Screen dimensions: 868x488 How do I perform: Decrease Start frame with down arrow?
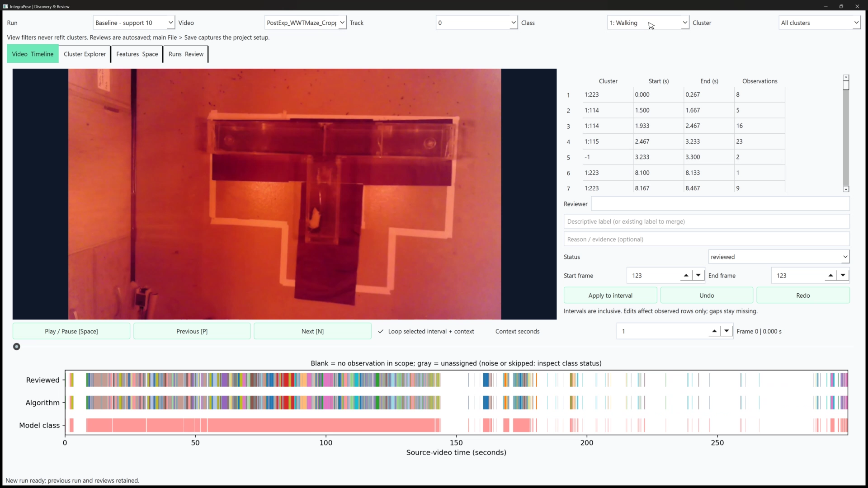coord(698,275)
